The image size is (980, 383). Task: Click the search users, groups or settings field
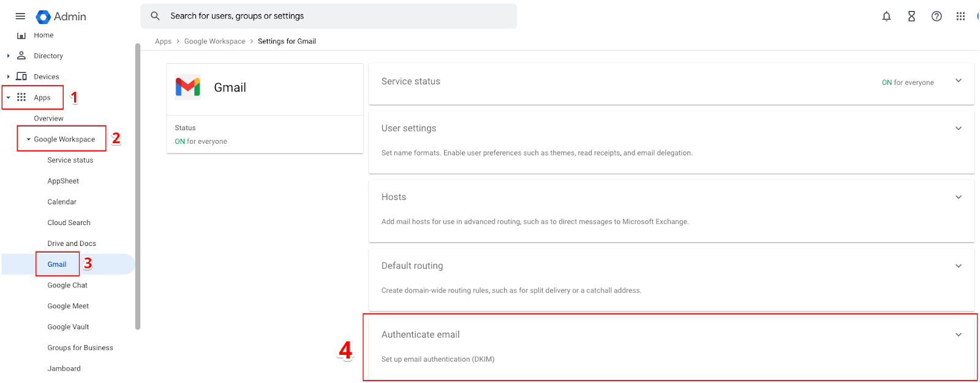coord(337,16)
